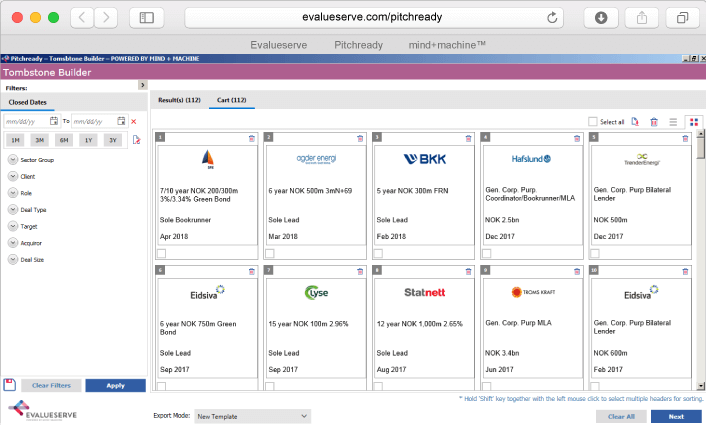Switch to grid view icon
706x425 pixels.
[x=694, y=122]
